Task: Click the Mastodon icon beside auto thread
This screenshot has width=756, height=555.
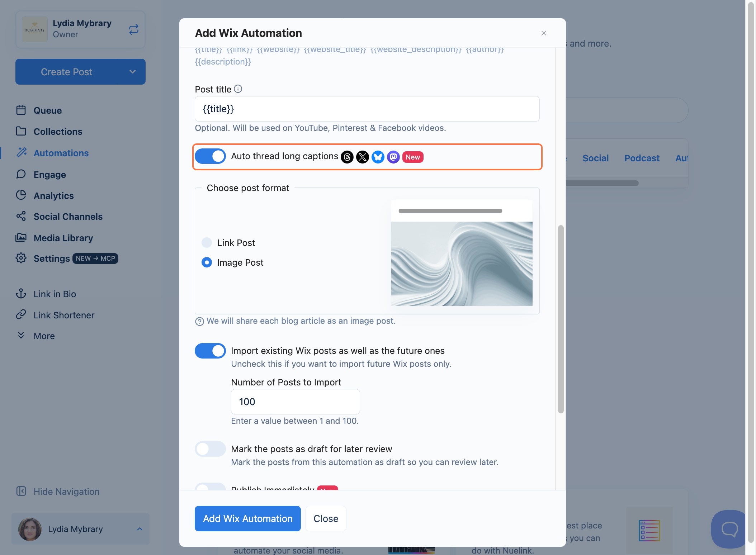Action: (393, 157)
